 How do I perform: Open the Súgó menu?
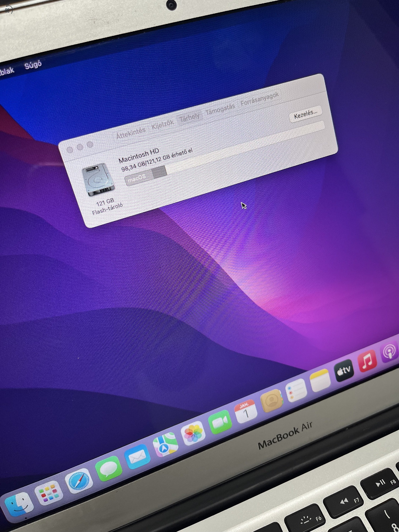(x=33, y=65)
